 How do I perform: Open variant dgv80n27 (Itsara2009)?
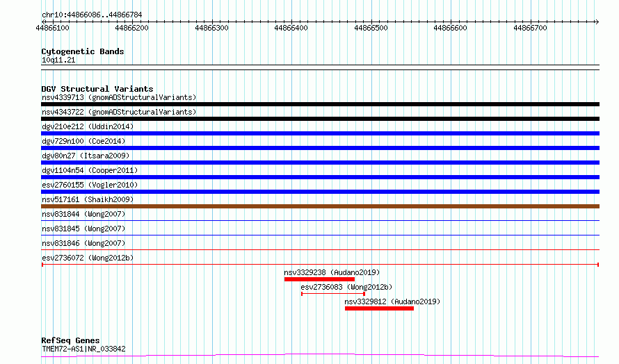click(86, 156)
